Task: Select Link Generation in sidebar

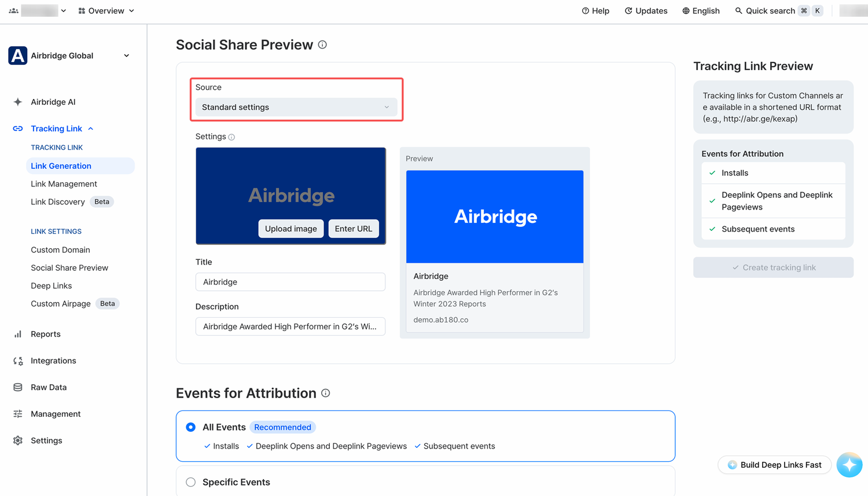Action: pyautogui.click(x=80, y=166)
